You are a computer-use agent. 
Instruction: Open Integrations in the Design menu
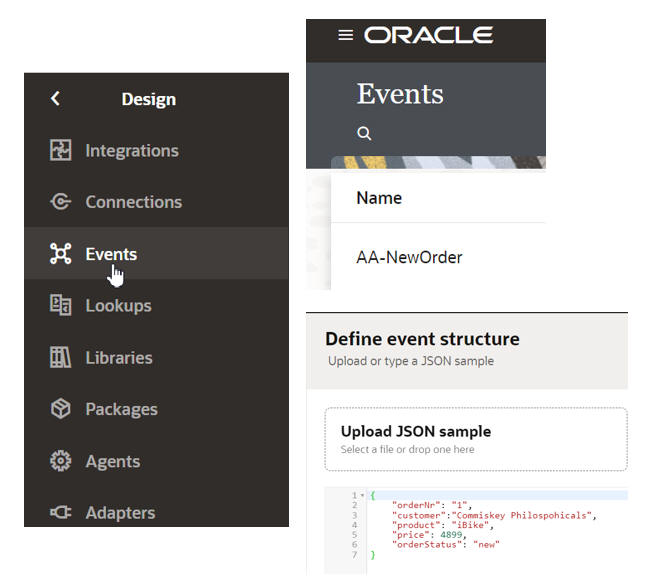132,151
